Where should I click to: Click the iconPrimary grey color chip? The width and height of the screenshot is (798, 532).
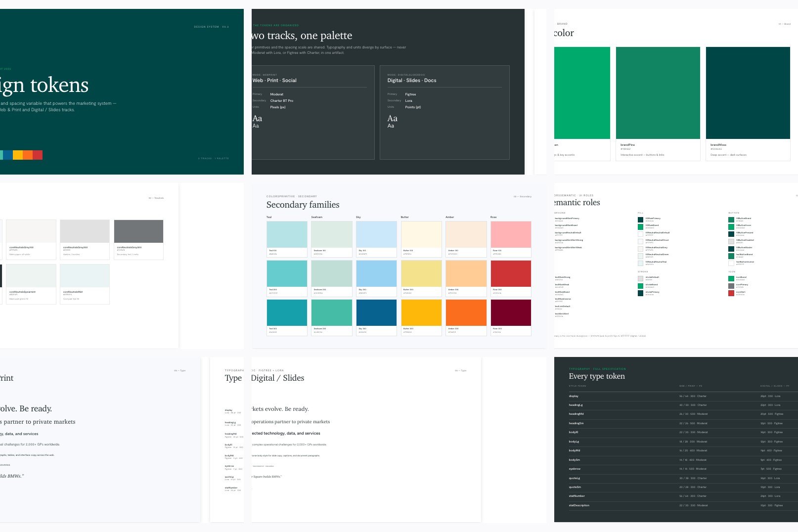pyautogui.click(x=731, y=286)
